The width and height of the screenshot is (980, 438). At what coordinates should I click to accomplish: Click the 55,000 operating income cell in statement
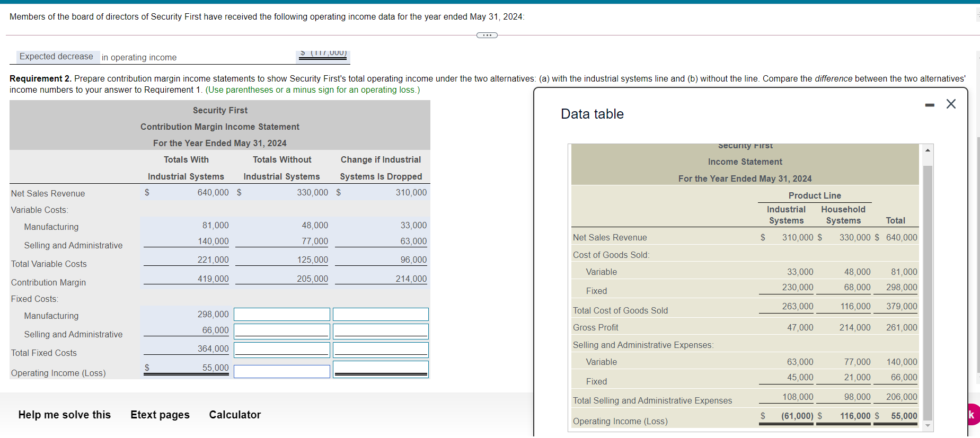[x=215, y=368]
